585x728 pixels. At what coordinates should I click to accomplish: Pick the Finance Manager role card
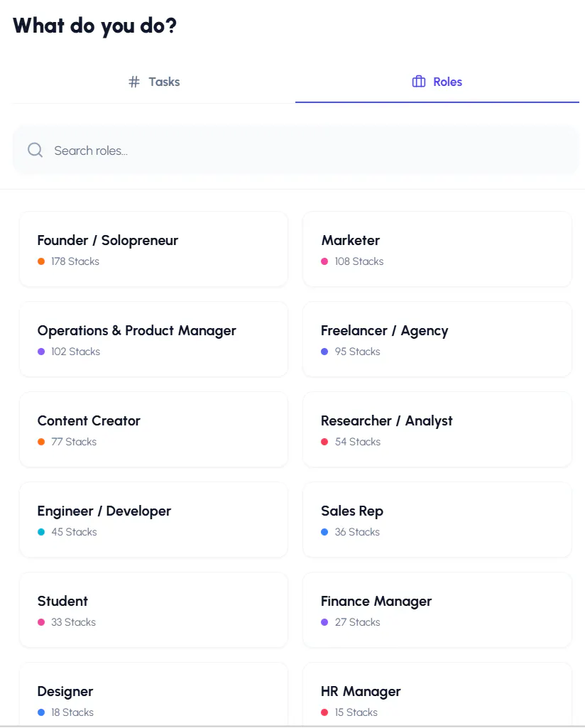(x=437, y=609)
